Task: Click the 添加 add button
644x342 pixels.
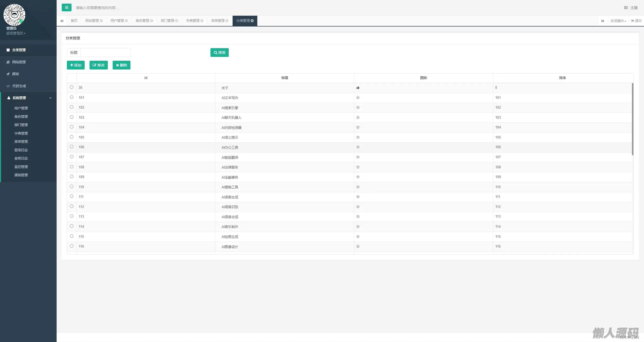Action: (76, 65)
